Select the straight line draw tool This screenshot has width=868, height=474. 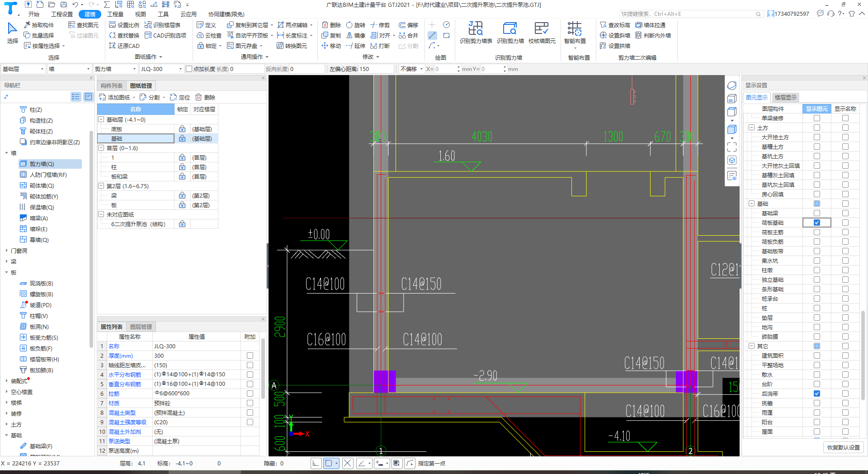click(433, 35)
